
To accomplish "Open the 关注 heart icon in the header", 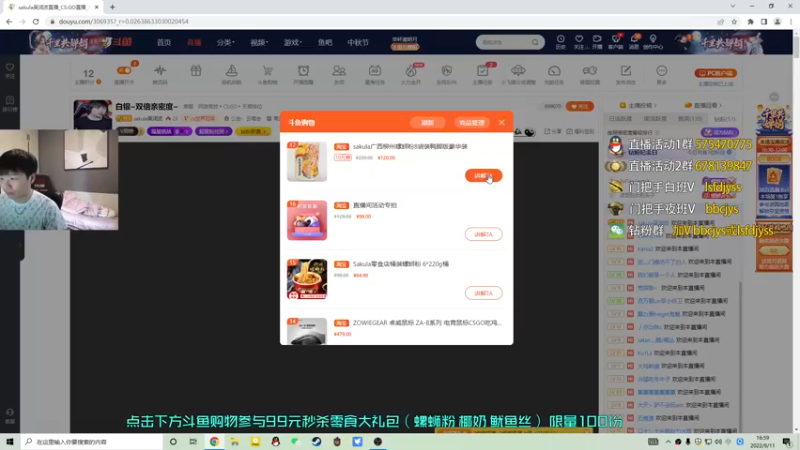I will (x=579, y=42).
